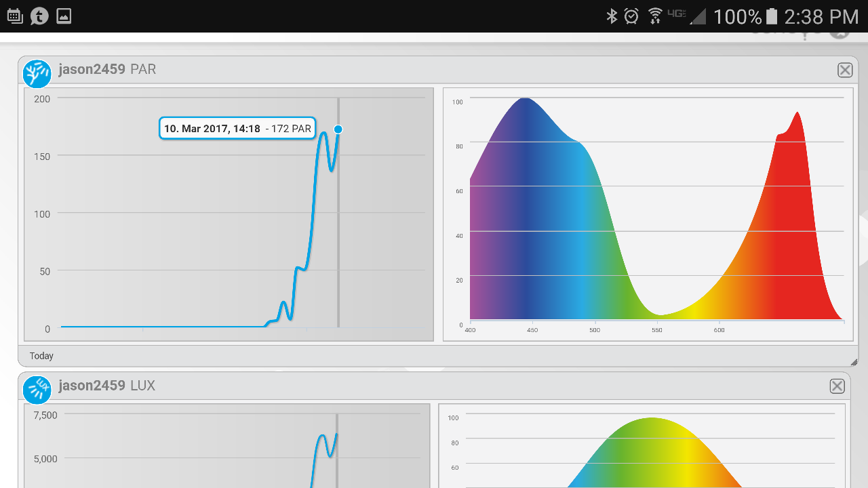The image size is (868, 488).
Task: Click the 50 axis label on PAR chart
Action: point(45,271)
